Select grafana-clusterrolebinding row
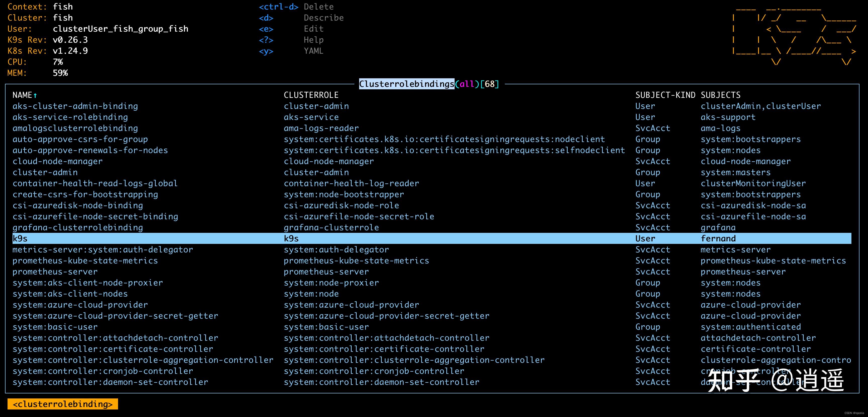Viewport: 868px width, 417px height. pyautogui.click(x=78, y=228)
